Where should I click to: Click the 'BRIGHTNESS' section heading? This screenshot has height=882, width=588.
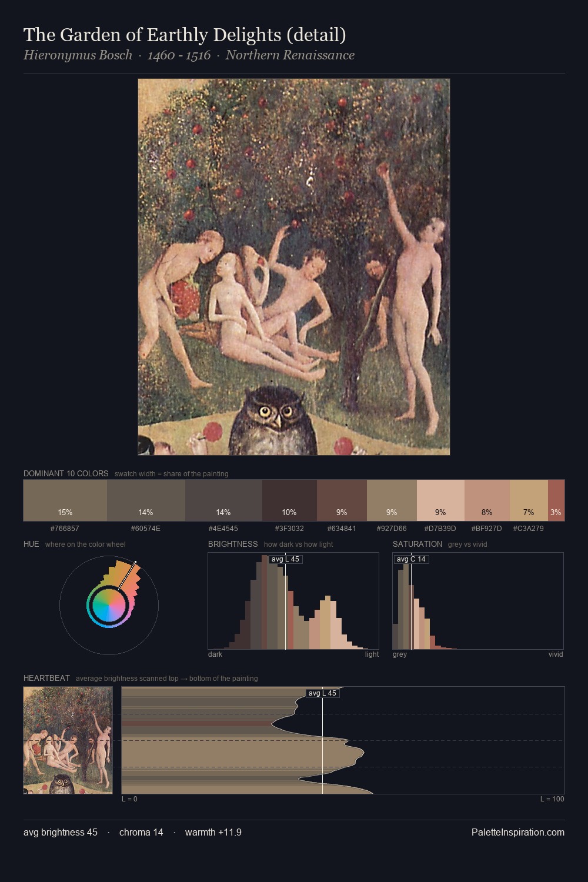(x=233, y=544)
